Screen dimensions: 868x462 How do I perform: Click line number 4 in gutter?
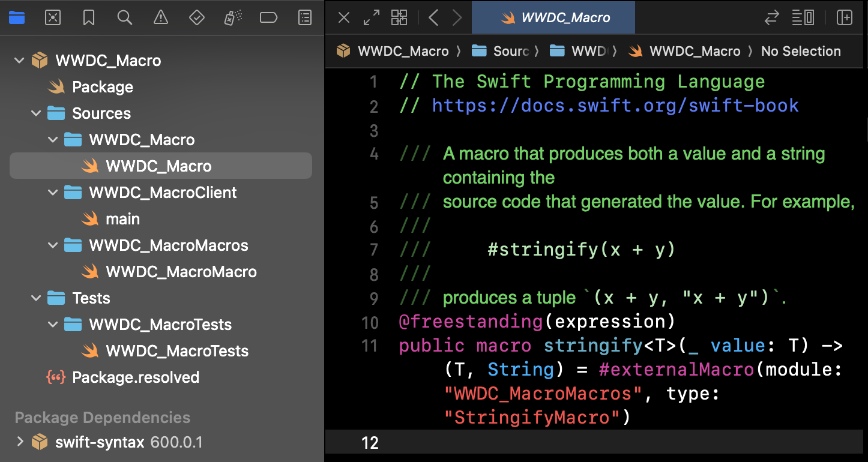(x=374, y=154)
